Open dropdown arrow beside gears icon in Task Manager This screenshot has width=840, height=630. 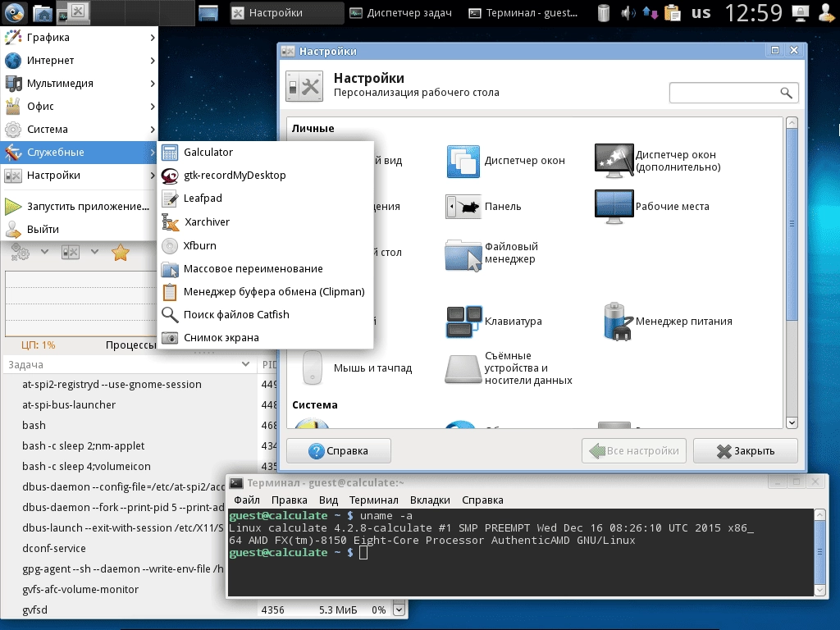coord(44,252)
